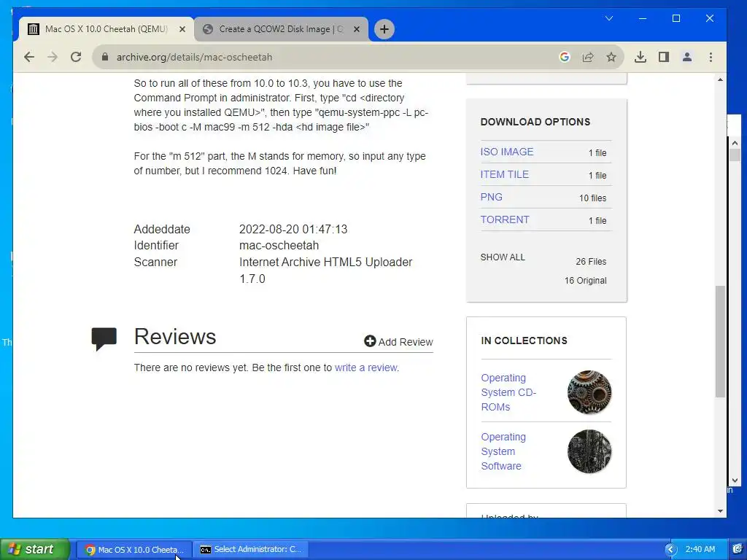Download the ISO IMAGE file
This screenshot has width=747, height=560.
point(507,152)
